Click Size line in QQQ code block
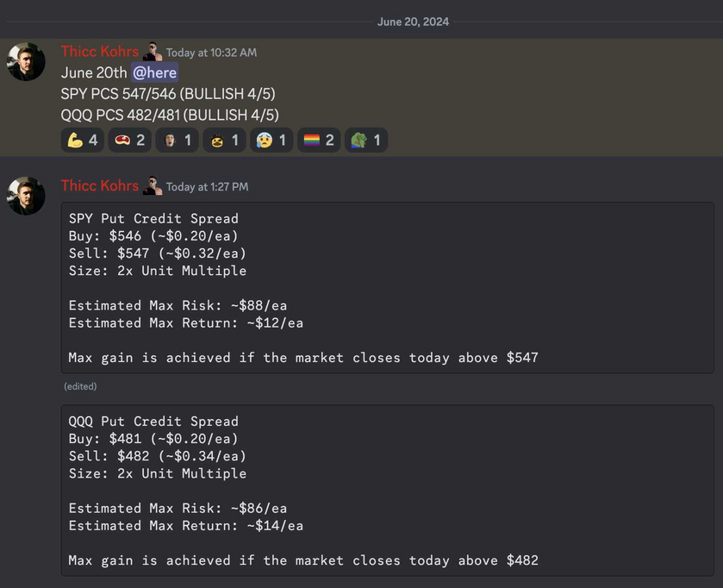The height and width of the screenshot is (588, 723). point(158,473)
